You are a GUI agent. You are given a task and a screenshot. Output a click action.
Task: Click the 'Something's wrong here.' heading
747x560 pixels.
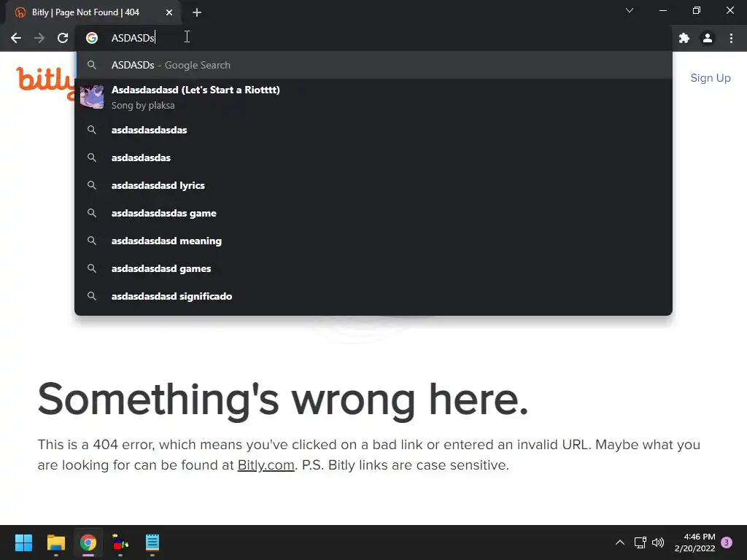(x=283, y=400)
